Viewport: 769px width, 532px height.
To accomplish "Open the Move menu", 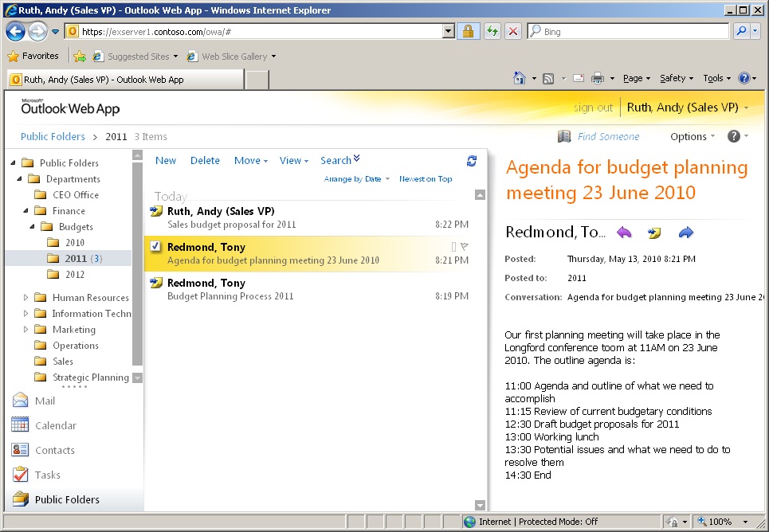I will click(x=251, y=161).
